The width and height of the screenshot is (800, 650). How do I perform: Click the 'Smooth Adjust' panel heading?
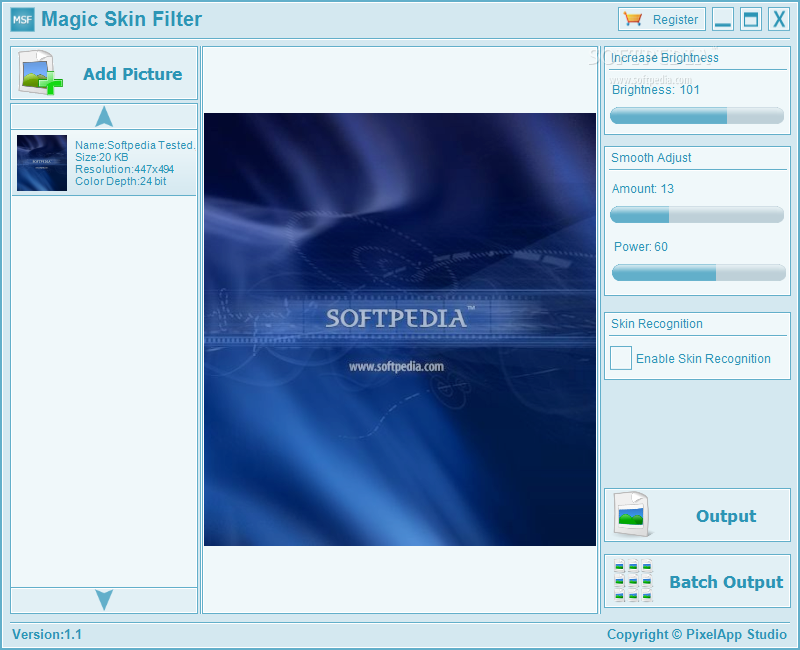(x=651, y=158)
